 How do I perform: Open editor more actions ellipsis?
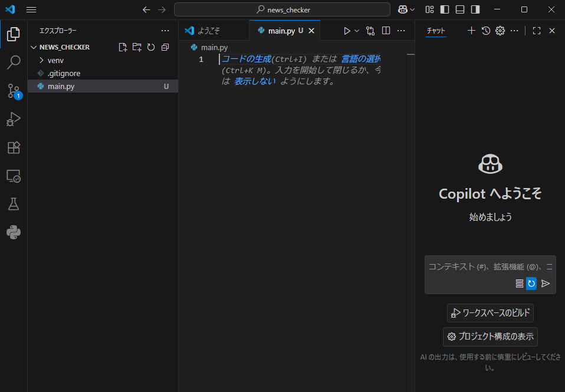click(x=401, y=31)
